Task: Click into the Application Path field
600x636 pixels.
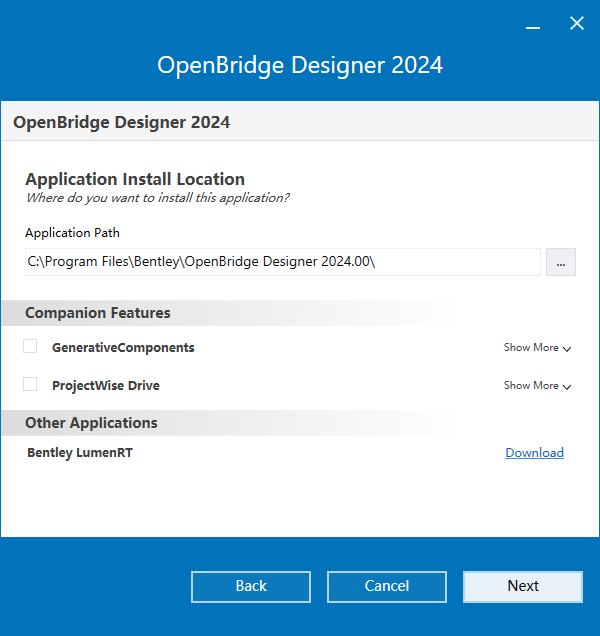Action: click(283, 262)
